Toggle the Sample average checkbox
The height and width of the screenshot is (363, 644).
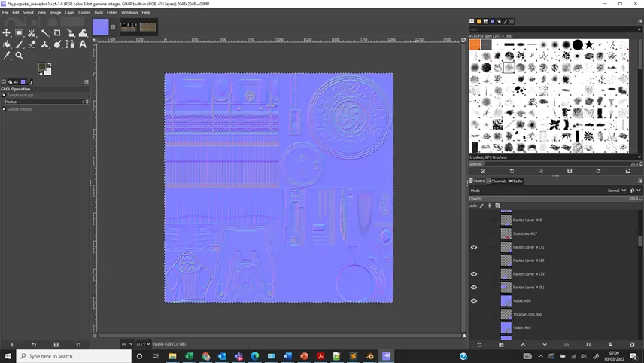click(x=4, y=95)
